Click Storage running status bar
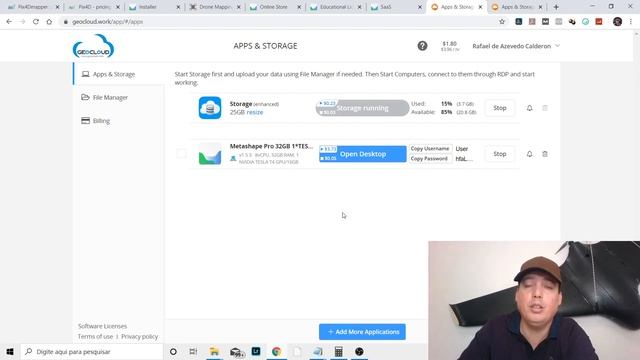Image resolution: width=640 pixels, height=360 pixels. click(362, 108)
